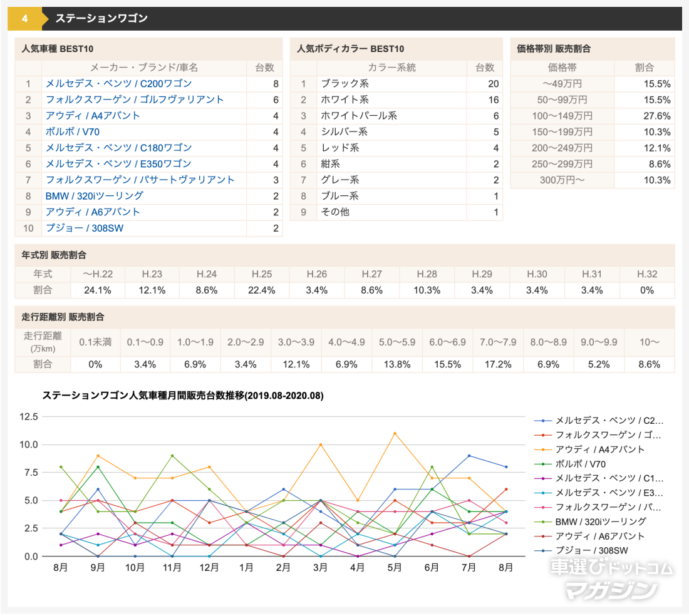The image size is (689, 616).
Task: Select the 200〜249万円 price band cell
Action: coord(562,148)
